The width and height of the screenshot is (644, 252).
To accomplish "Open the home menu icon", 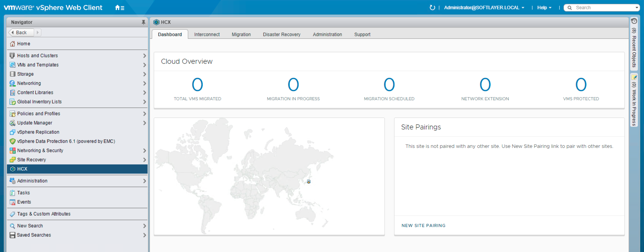I will point(119,8).
